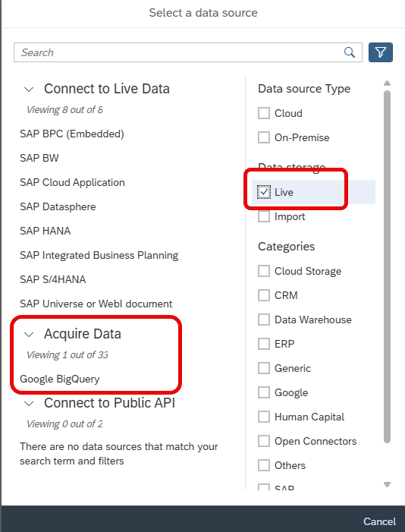Collapse the Connect to Public API section
The width and height of the screenshot is (405, 532).
[29, 404]
